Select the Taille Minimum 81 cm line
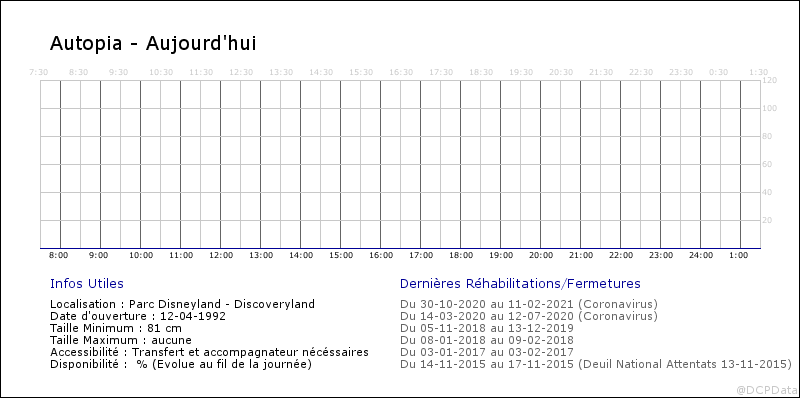The height and width of the screenshot is (398, 800). pos(116,328)
